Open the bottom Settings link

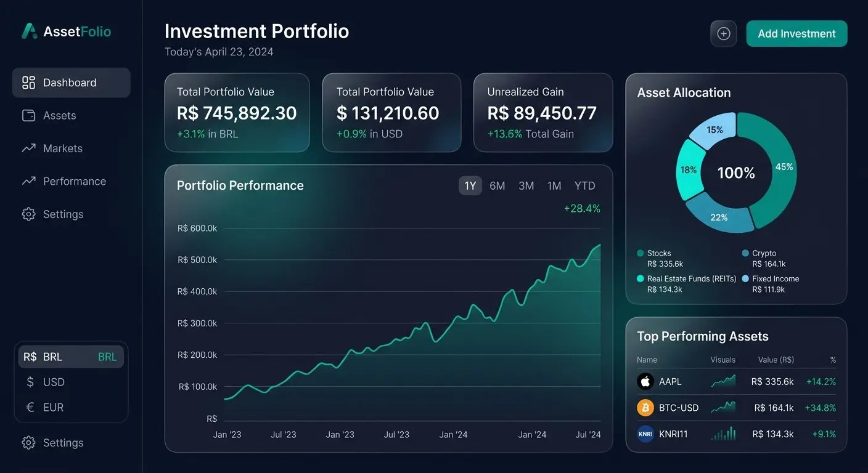62,443
